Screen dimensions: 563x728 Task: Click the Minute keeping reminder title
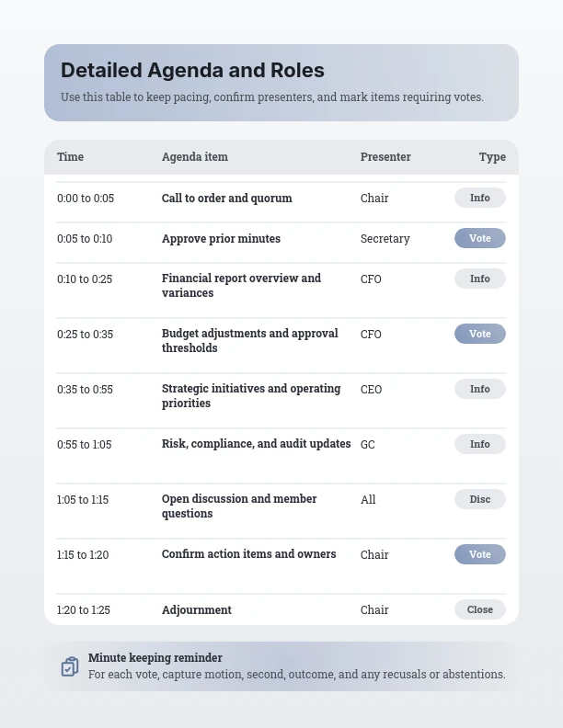[155, 658]
